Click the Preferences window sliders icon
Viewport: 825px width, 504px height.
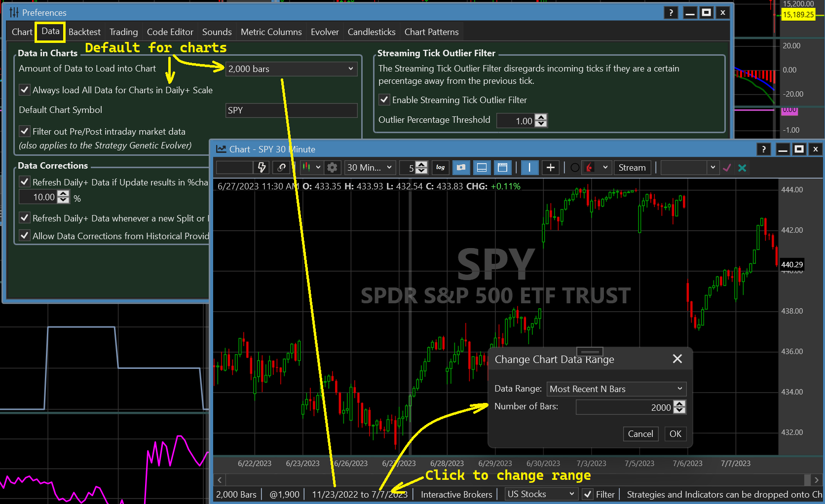14,12
